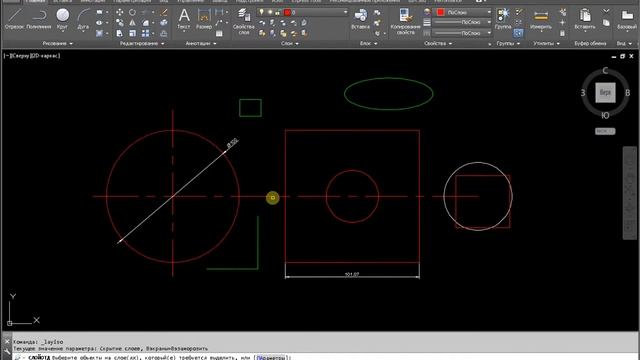The height and width of the screenshot is (360, 640).
Task: Choose the hatch tool icon
Action: (x=99, y=33)
